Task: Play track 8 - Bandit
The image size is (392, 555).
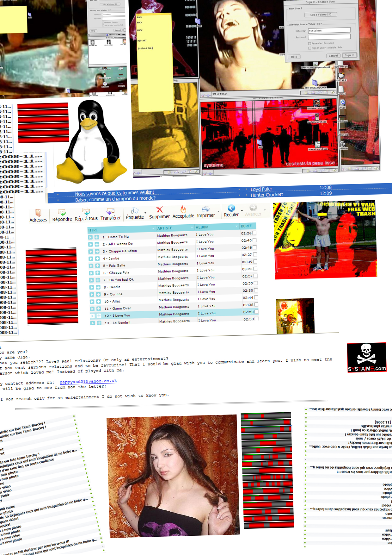Action: (x=92, y=287)
